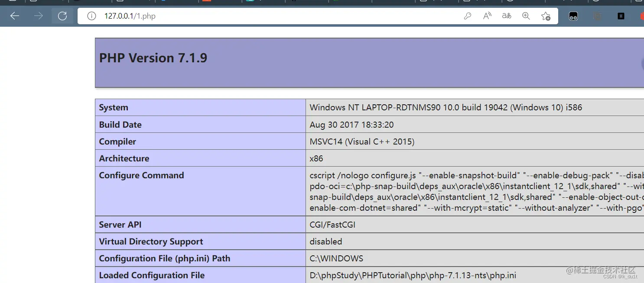Click Loaded Configuration File label
Image resolution: width=644 pixels, height=283 pixels.
point(152,275)
